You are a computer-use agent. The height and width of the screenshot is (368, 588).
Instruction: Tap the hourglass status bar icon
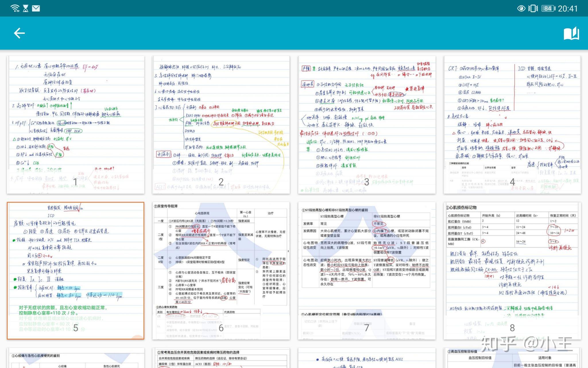[26, 8]
